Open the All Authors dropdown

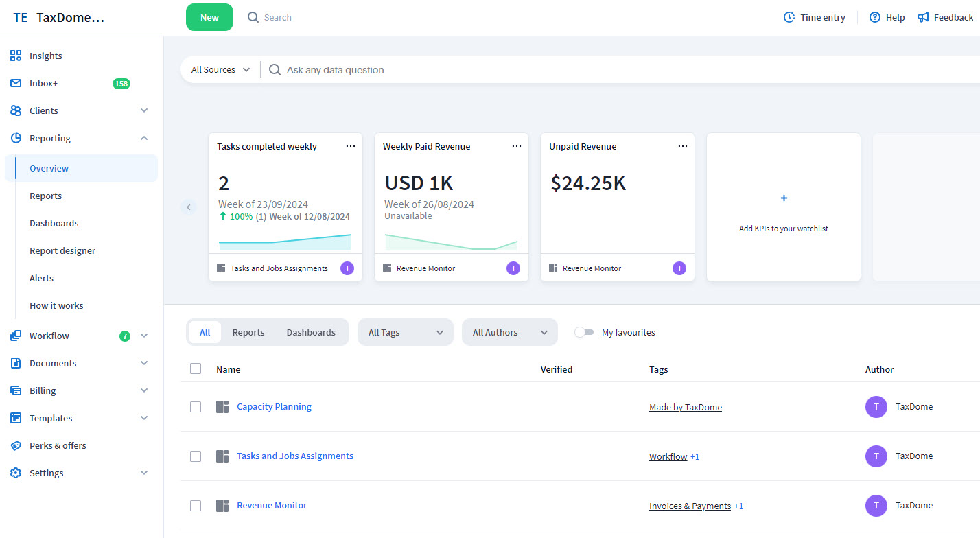click(x=509, y=332)
